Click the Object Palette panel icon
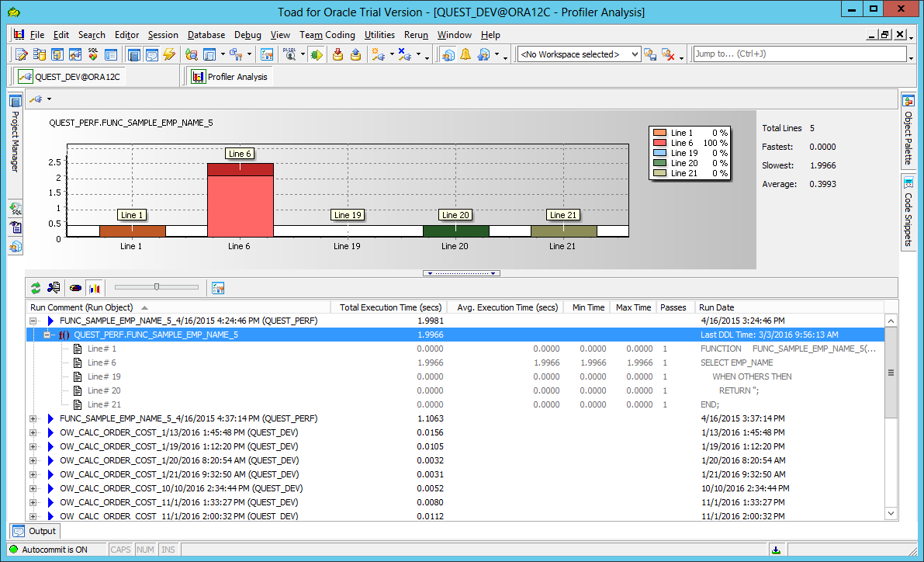 coord(908,101)
